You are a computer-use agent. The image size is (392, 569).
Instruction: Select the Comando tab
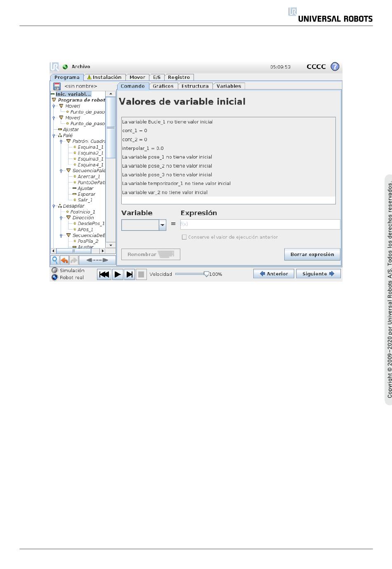pyautogui.click(x=132, y=86)
